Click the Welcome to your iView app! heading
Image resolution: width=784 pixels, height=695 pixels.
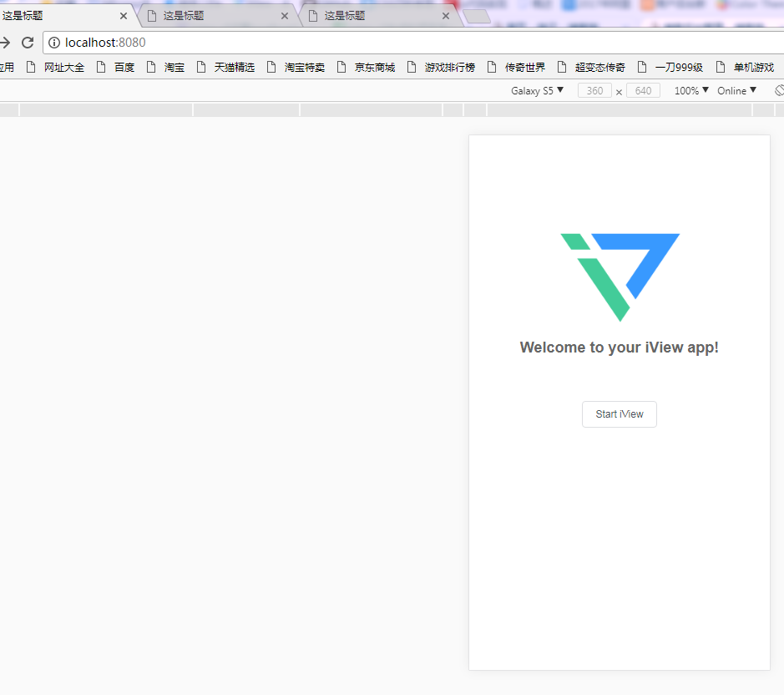[619, 347]
